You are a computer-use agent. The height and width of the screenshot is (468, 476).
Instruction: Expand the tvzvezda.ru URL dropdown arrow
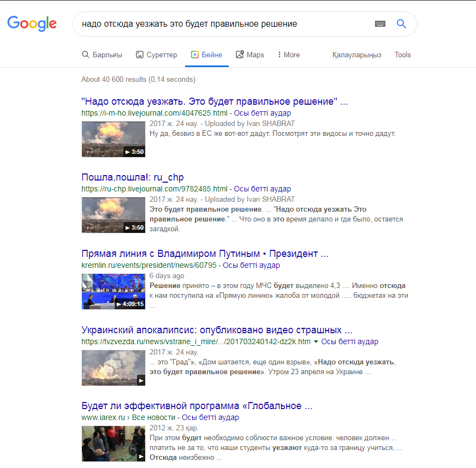pyautogui.click(x=316, y=341)
